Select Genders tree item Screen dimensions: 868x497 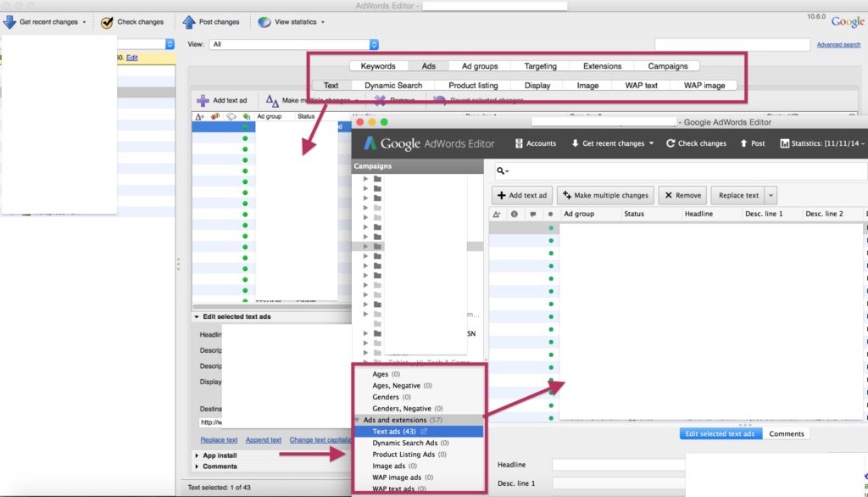pyautogui.click(x=392, y=397)
